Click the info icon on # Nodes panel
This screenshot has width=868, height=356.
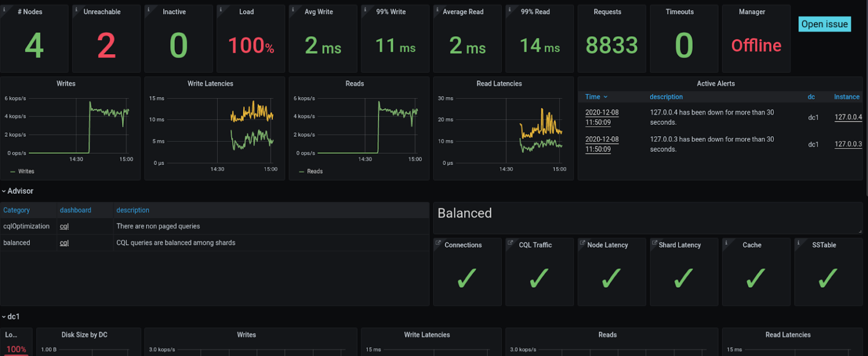[x=3, y=8]
